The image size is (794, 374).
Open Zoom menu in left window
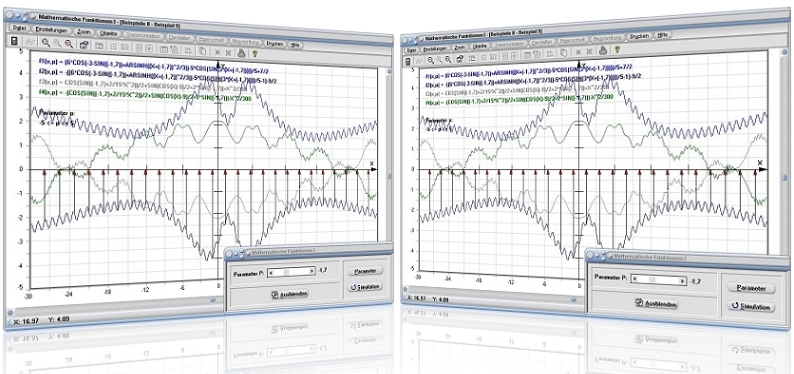[84, 32]
